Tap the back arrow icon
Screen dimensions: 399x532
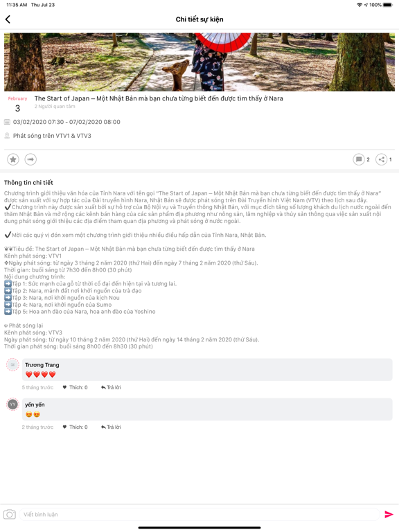pyautogui.click(x=8, y=19)
